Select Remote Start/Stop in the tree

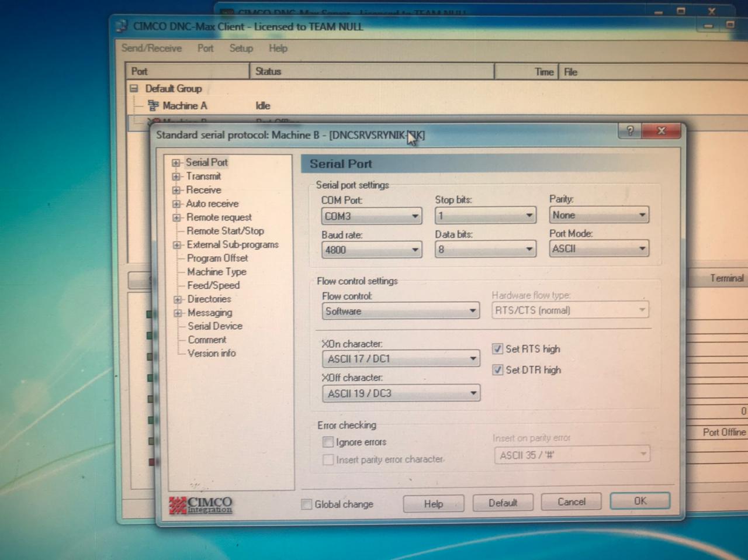[225, 231]
